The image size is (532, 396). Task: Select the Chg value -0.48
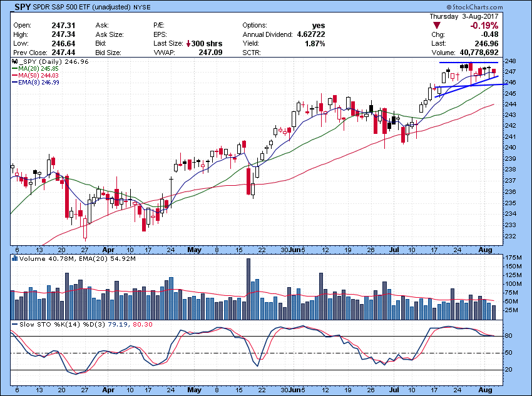pos(489,34)
